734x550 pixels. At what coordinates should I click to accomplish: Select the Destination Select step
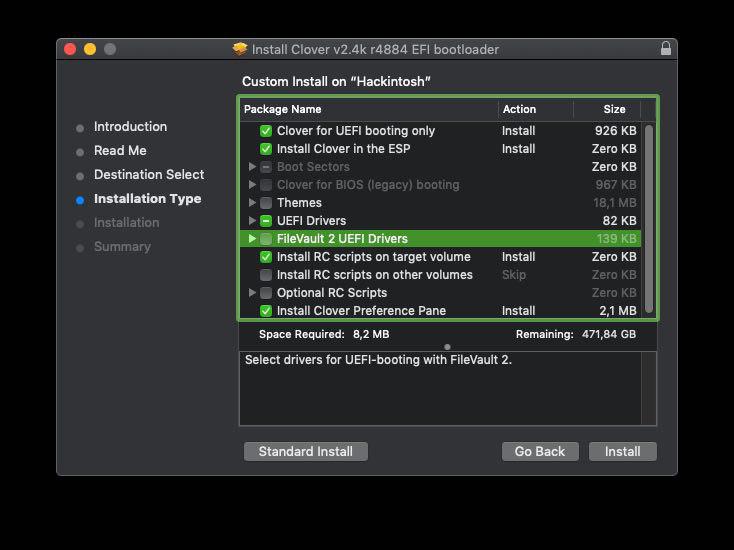(149, 175)
